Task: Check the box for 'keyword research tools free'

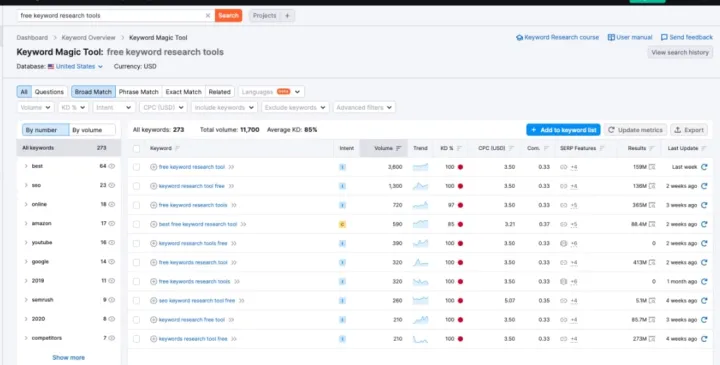Action: point(136,243)
